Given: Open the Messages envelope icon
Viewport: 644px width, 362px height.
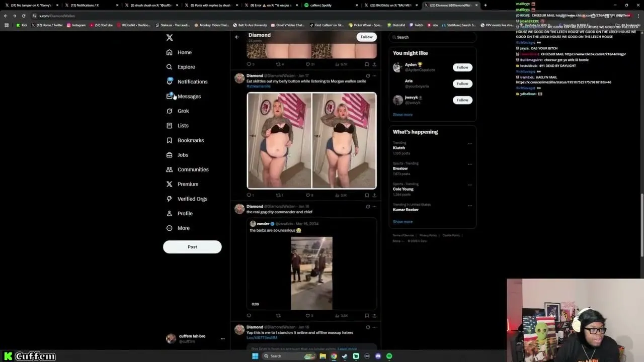Looking at the screenshot, I should 170,96.
